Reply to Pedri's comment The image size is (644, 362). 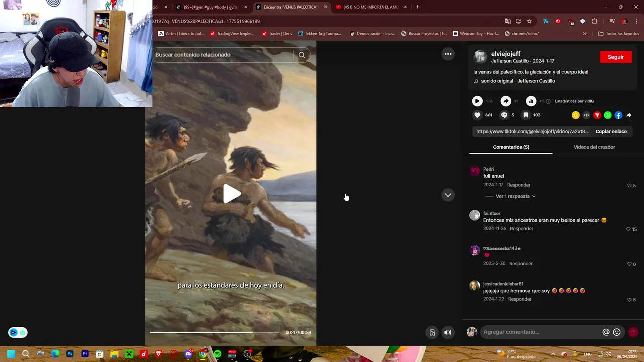[x=519, y=185]
